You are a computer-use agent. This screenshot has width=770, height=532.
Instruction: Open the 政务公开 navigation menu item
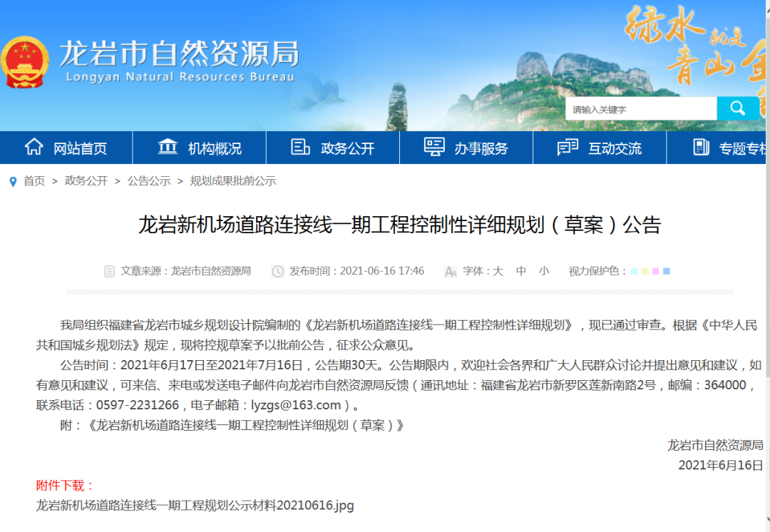pyautogui.click(x=347, y=148)
